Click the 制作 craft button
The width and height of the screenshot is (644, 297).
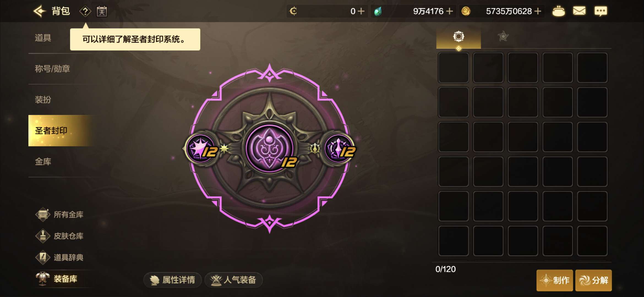click(x=555, y=280)
